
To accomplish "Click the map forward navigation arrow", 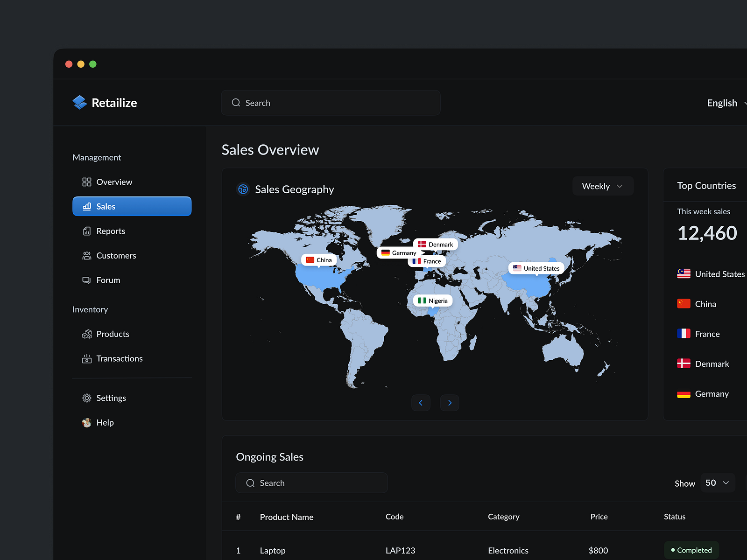I will [x=449, y=403].
